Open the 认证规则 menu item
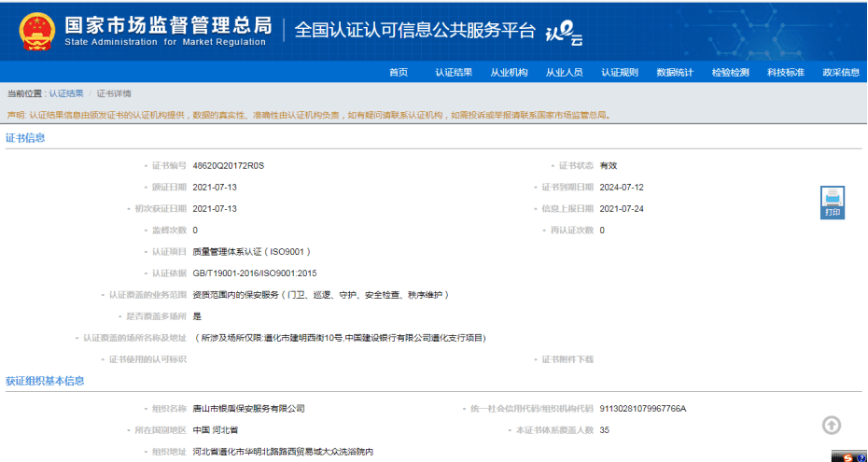868x462 pixels. (x=620, y=73)
